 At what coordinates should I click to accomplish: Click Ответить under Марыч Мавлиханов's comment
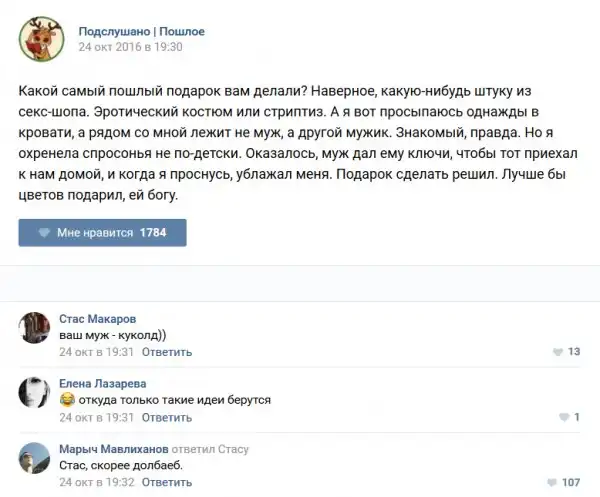(167, 482)
